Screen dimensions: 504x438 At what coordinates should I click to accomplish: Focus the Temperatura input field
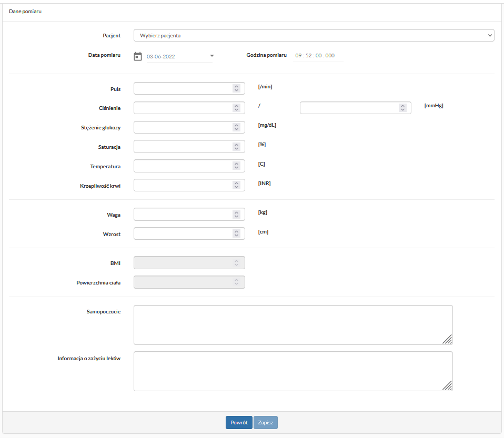[183, 166]
